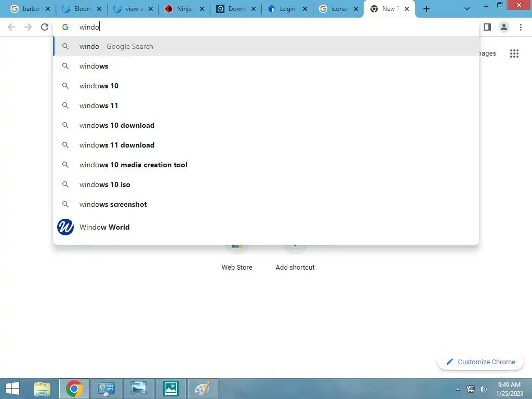Open the Windows Start button
Image resolution: width=532 pixels, height=399 pixels.
12,389
